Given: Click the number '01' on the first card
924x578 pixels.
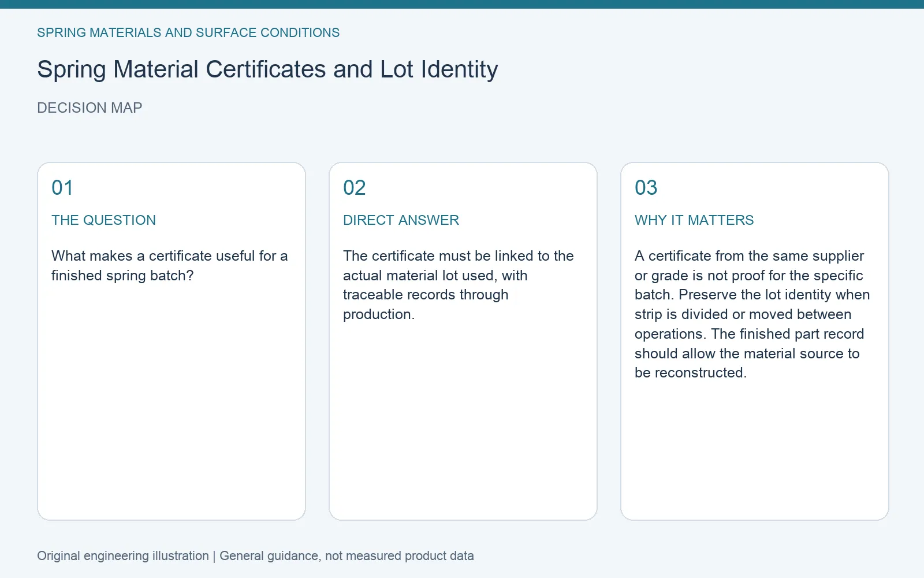Looking at the screenshot, I should [x=62, y=188].
